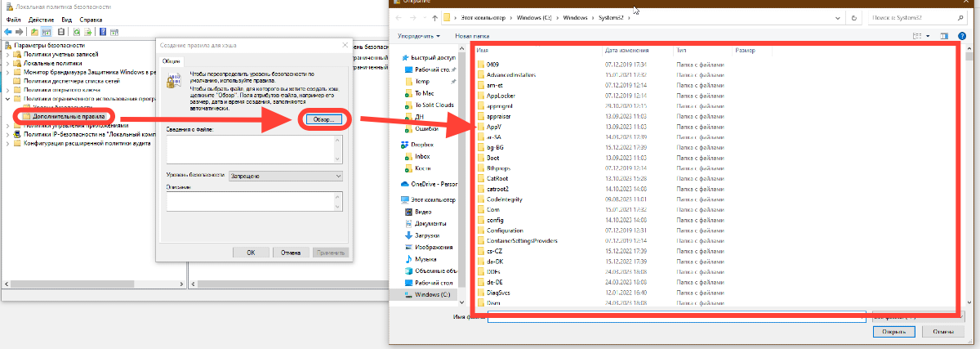Click the Up one level folder icon in the policy toolbar

35,31
